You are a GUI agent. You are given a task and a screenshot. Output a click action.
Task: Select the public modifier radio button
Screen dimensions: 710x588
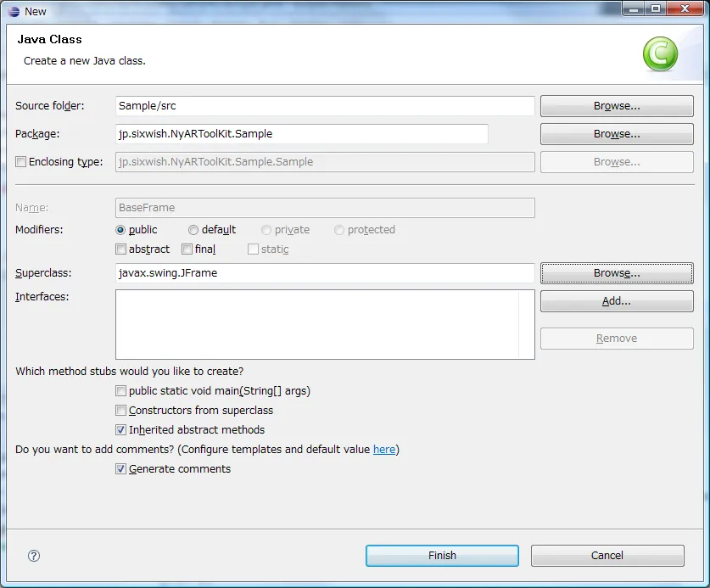pyautogui.click(x=120, y=230)
